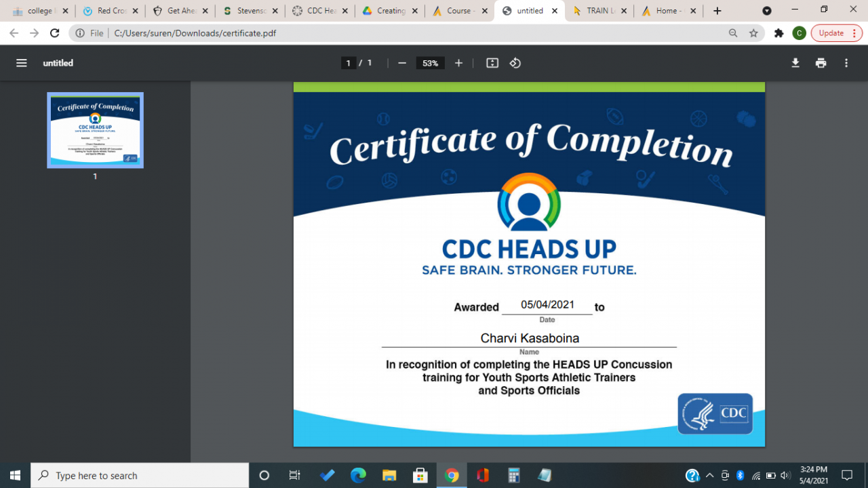Click the address bar file path
The height and width of the screenshot is (488, 868).
(x=195, y=33)
